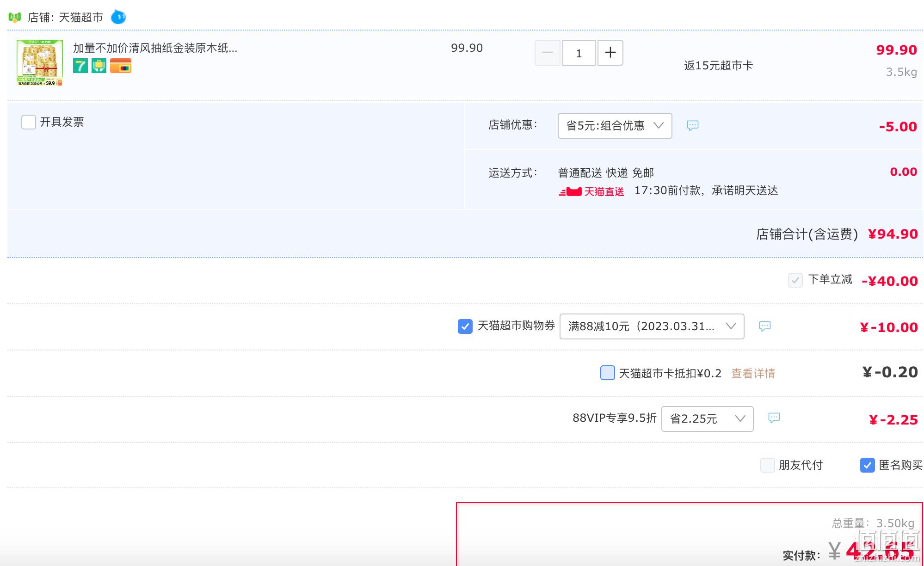Image resolution: width=924 pixels, height=566 pixels.
Task: Click the shipping text 普通配送 快递 免邮
Action: point(606,173)
